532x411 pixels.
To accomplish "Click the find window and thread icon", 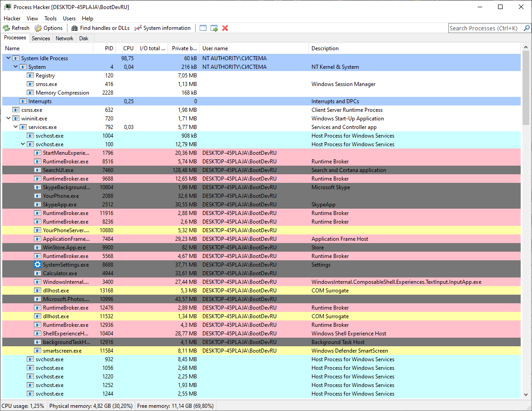I will click(214, 28).
